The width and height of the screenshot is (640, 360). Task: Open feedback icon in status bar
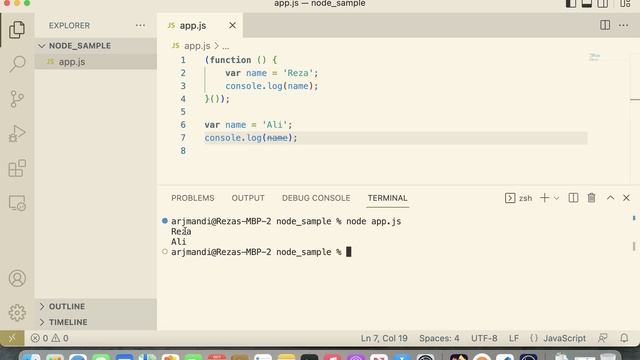[602, 338]
